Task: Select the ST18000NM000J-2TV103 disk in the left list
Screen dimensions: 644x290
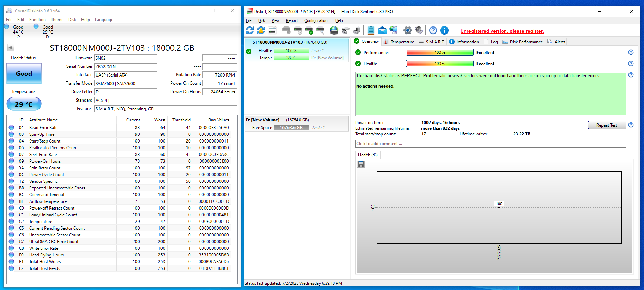Action: click(x=297, y=50)
